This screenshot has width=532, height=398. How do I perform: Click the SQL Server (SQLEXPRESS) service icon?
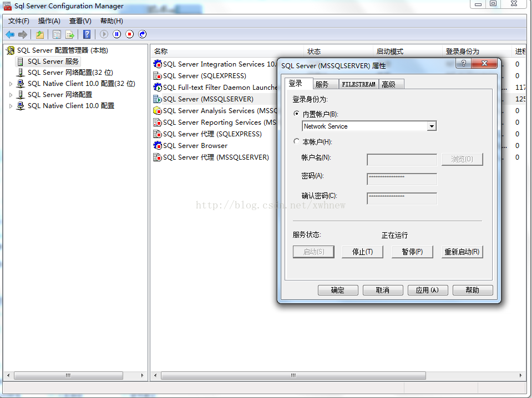click(x=158, y=75)
